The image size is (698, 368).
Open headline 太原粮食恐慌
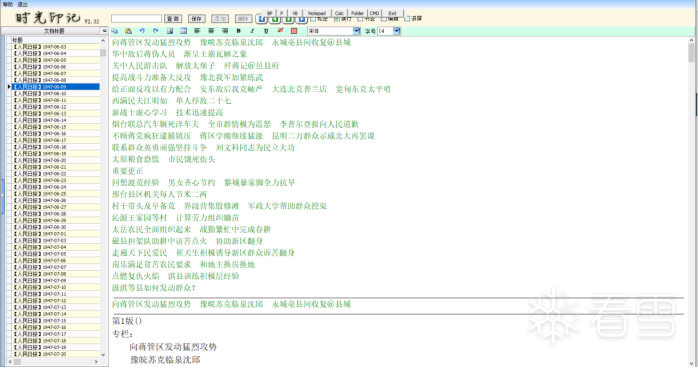135,159
